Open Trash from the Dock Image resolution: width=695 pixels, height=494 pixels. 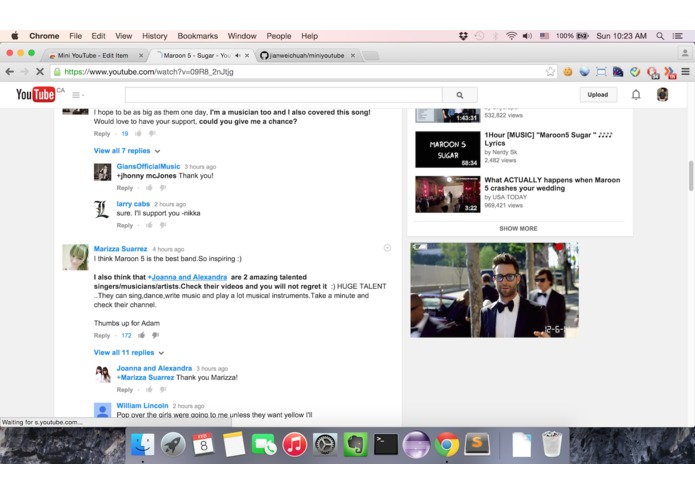[x=552, y=444]
